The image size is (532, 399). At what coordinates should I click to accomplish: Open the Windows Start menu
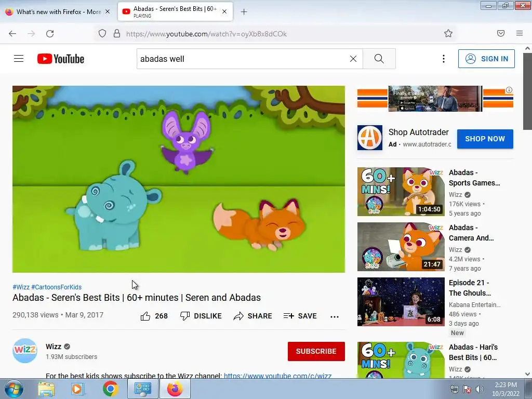[x=14, y=389]
